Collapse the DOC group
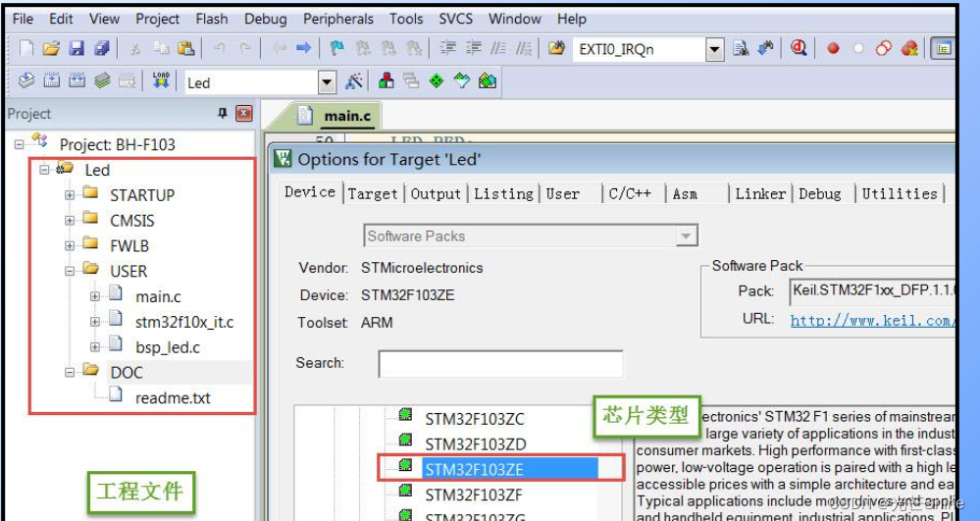Viewport: 980px width, 521px height. [70, 372]
